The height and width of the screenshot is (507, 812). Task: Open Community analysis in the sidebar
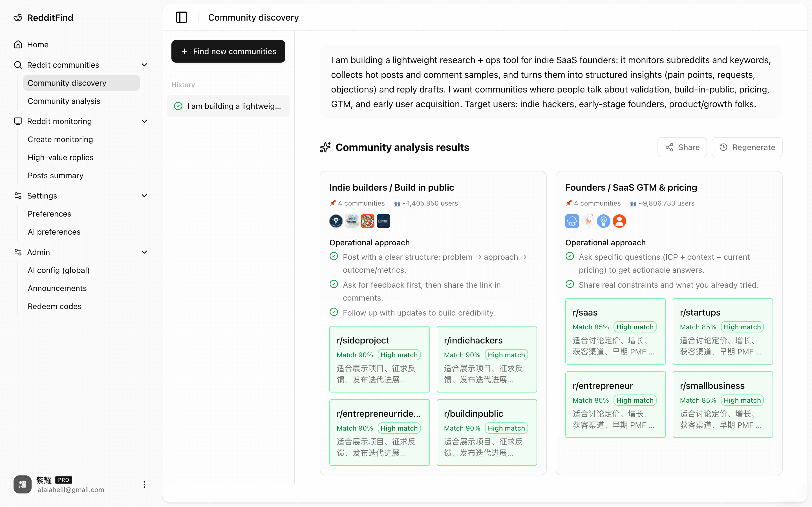pyautogui.click(x=64, y=101)
